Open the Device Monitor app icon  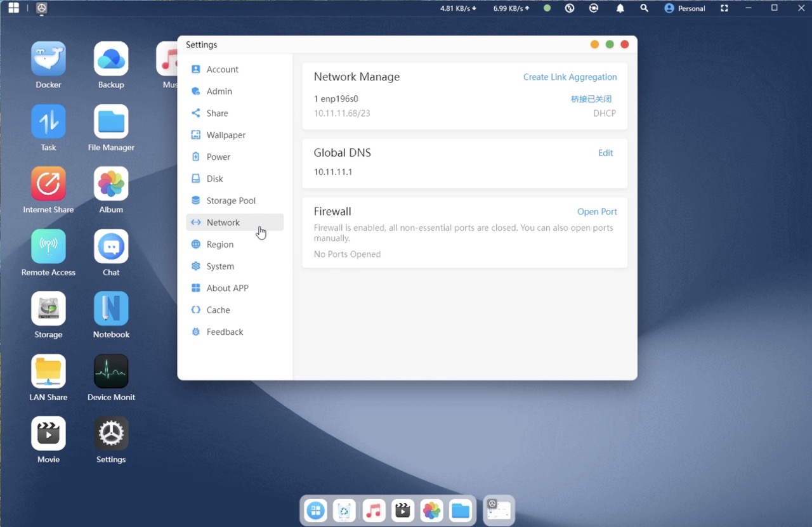(111, 372)
